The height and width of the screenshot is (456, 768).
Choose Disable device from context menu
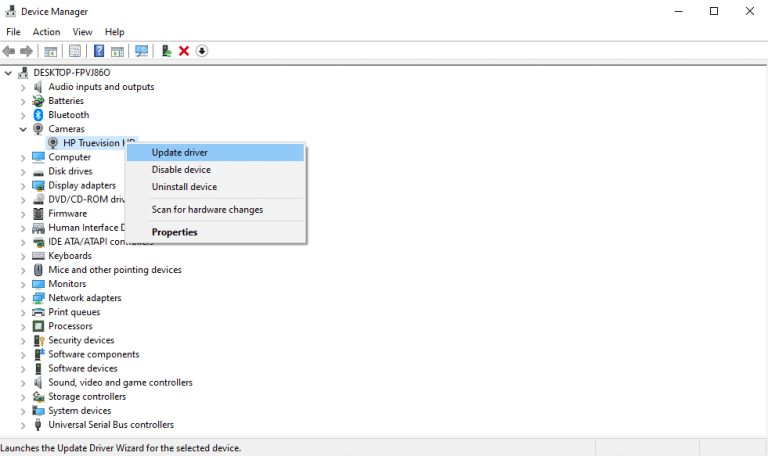coord(216,169)
